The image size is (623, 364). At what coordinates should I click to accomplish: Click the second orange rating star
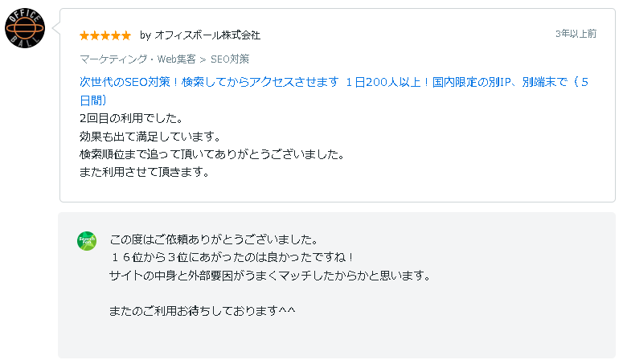(95, 36)
